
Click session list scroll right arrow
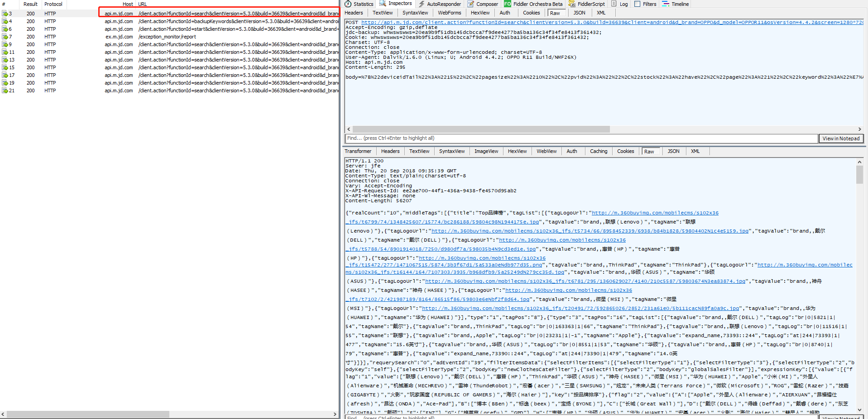point(335,414)
